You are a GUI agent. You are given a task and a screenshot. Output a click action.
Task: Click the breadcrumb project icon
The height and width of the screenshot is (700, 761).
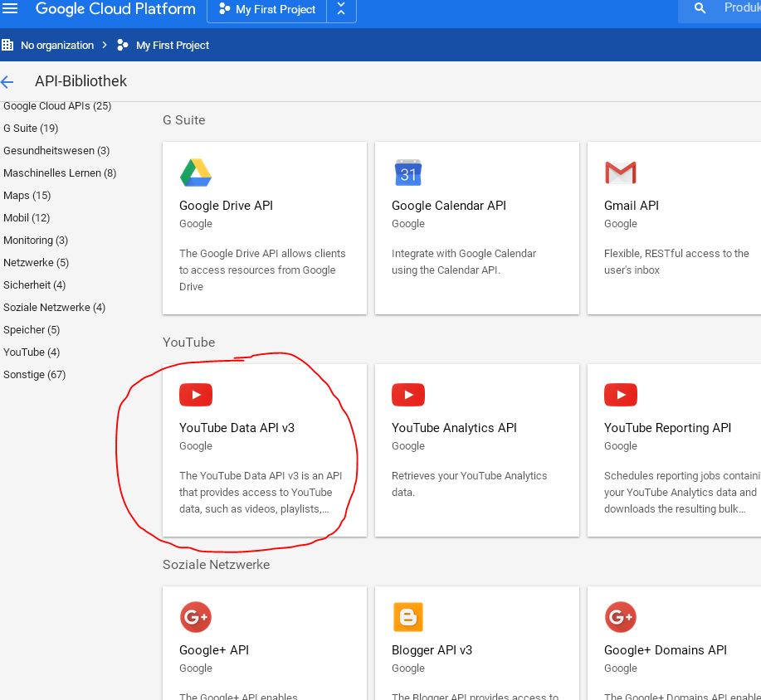(123, 45)
